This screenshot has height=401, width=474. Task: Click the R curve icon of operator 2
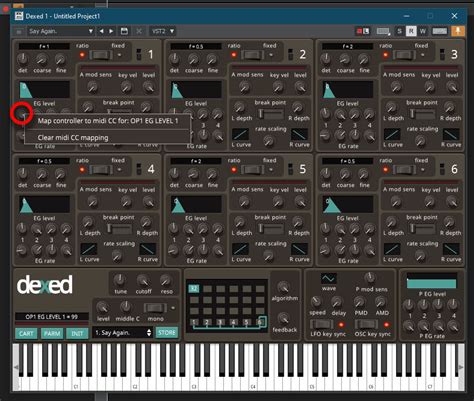tap(299, 135)
